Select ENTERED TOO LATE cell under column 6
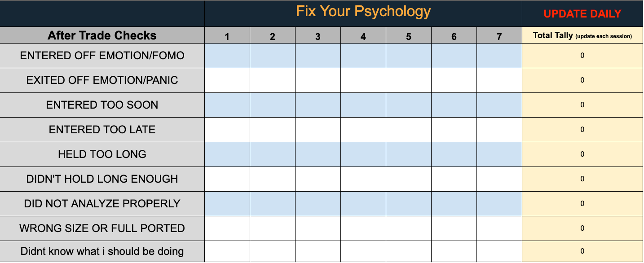The width and height of the screenshot is (644, 263). tap(454, 130)
